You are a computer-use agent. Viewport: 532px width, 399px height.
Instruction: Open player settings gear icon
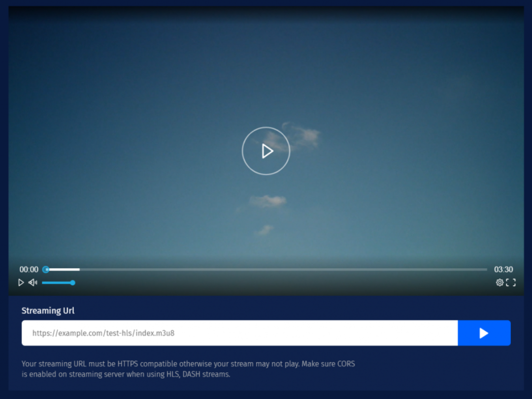[499, 282]
